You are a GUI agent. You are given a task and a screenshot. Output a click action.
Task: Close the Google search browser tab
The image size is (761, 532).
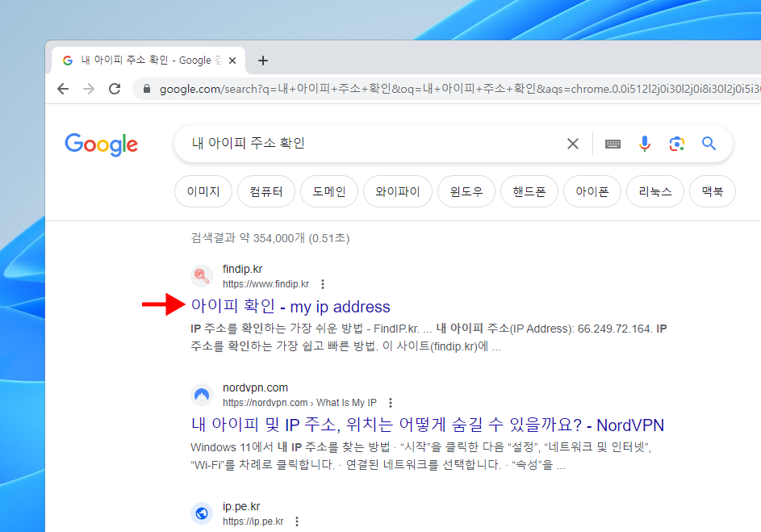pyautogui.click(x=233, y=61)
